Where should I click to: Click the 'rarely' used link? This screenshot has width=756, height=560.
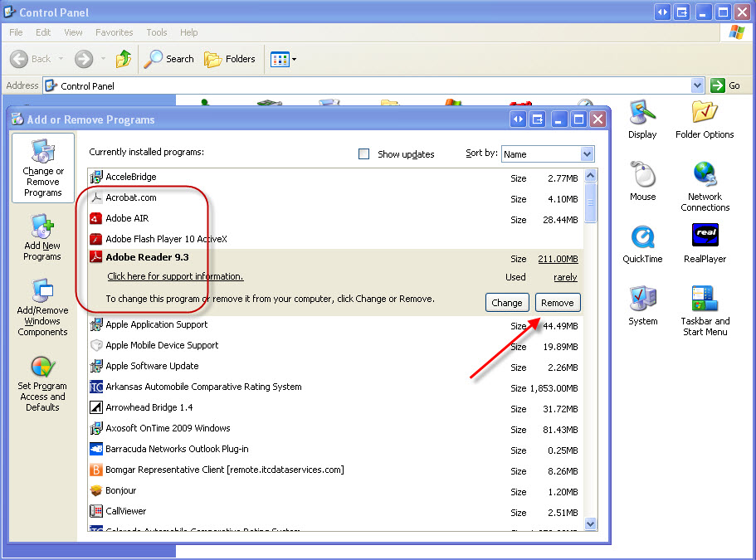click(x=565, y=277)
